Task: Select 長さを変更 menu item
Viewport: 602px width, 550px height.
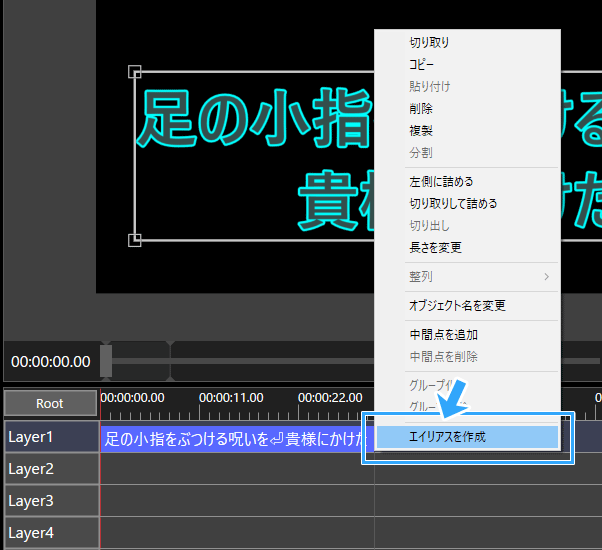Action: [x=435, y=247]
